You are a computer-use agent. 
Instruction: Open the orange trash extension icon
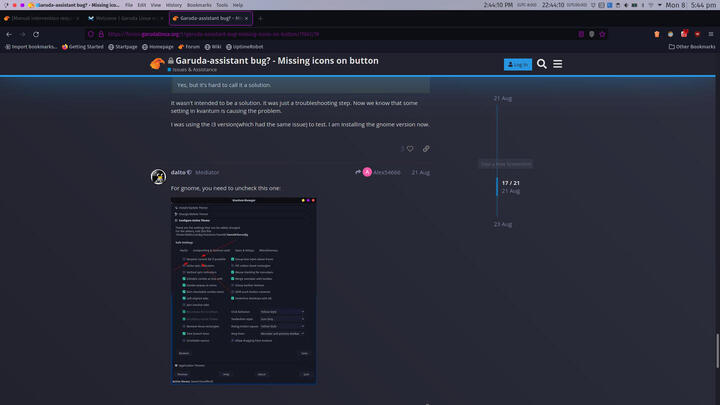[x=657, y=34]
